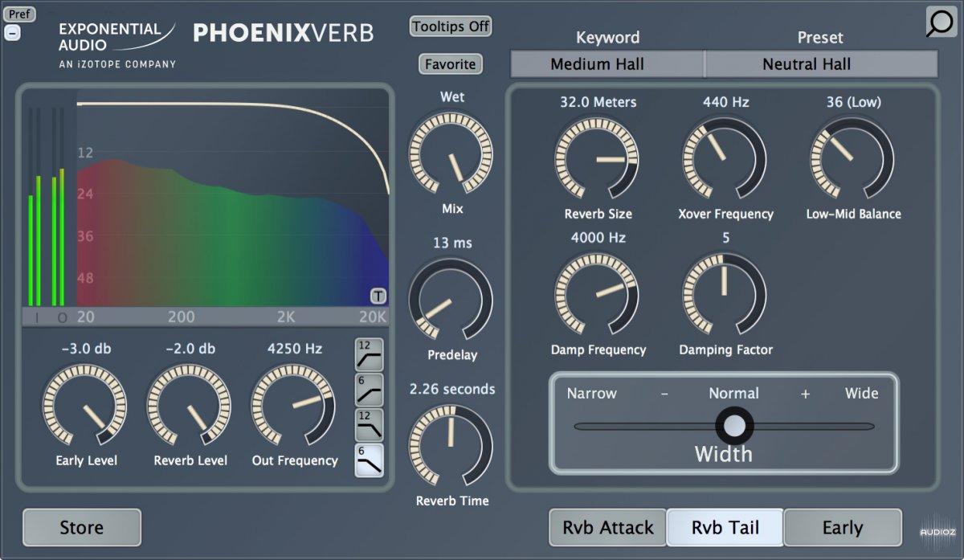Viewport: 964px width, 560px height.
Task: Click the Width slider handle
Action: pyautogui.click(x=734, y=426)
